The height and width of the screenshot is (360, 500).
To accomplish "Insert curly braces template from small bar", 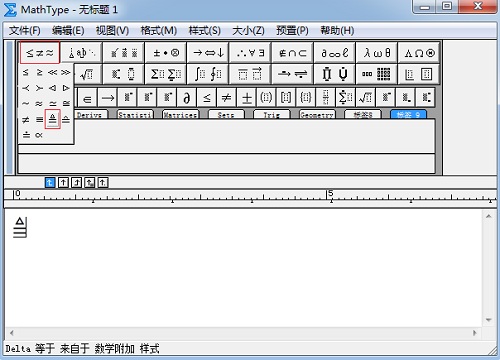I will click(306, 98).
